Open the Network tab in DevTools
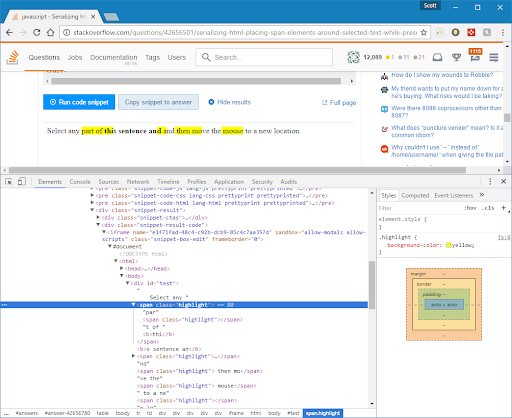Image resolution: width=512 pixels, height=418 pixels. click(x=138, y=182)
